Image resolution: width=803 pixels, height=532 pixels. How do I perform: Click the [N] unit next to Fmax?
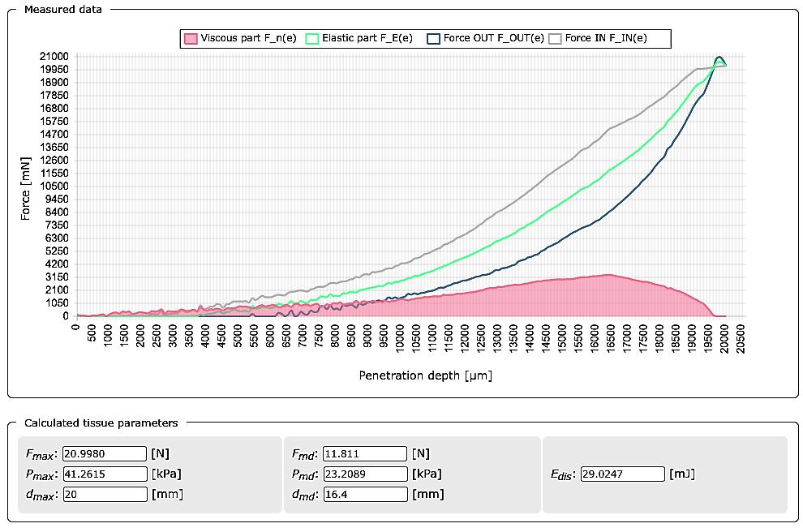pyautogui.click(x=161, y=453)
